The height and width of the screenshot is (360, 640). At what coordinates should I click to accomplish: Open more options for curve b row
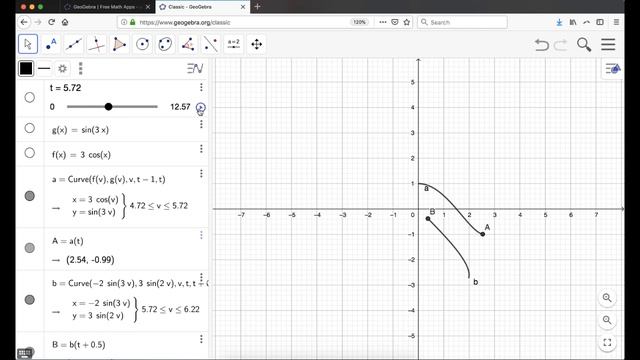tap(201, 278)
